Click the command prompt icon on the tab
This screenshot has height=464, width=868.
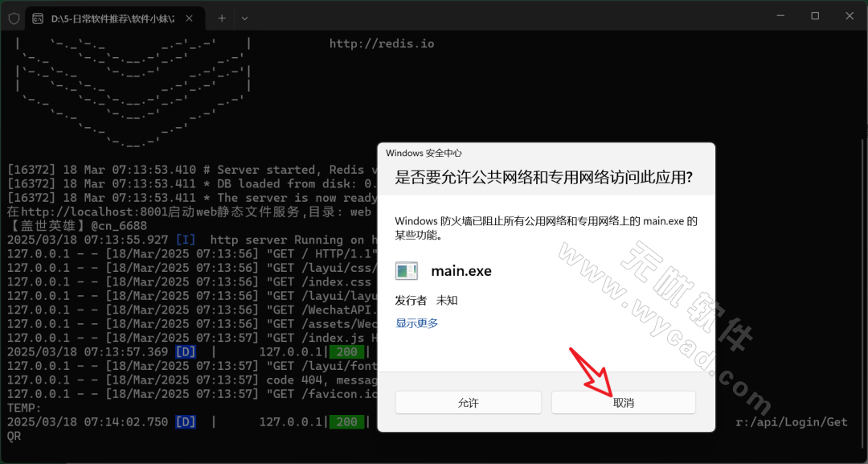[x=38, y=18]
